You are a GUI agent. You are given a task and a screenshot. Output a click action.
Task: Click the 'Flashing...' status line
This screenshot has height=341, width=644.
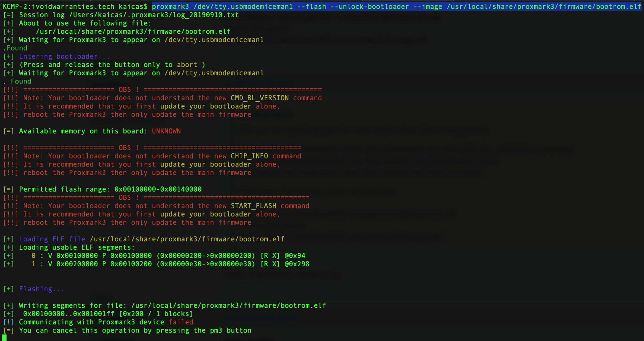coord(34,289)
